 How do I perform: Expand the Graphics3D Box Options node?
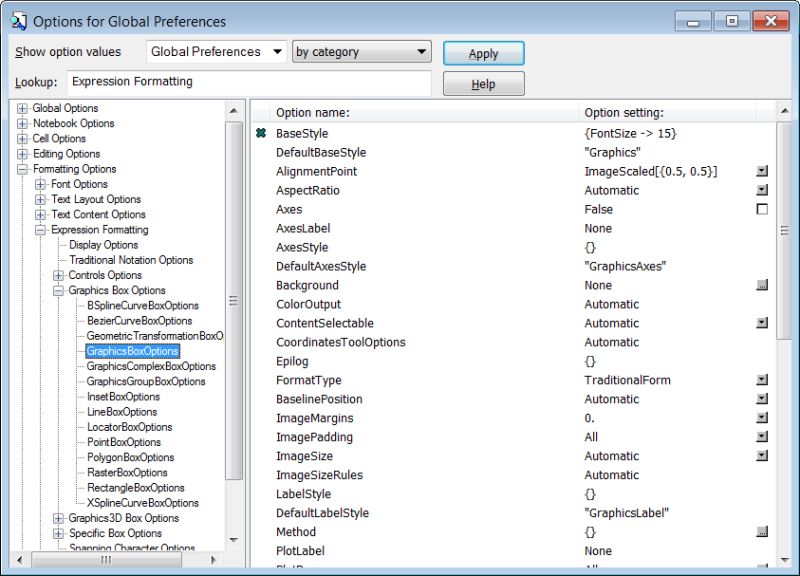click(58, 518)
